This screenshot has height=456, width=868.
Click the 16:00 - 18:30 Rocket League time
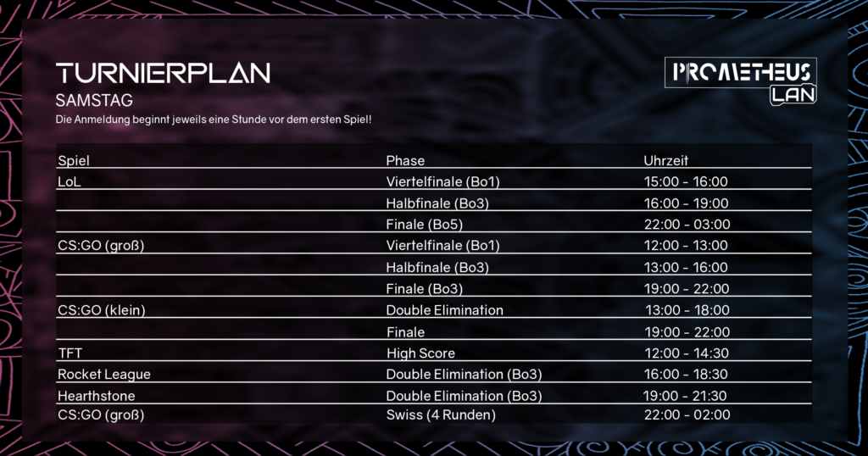(686, 374)
